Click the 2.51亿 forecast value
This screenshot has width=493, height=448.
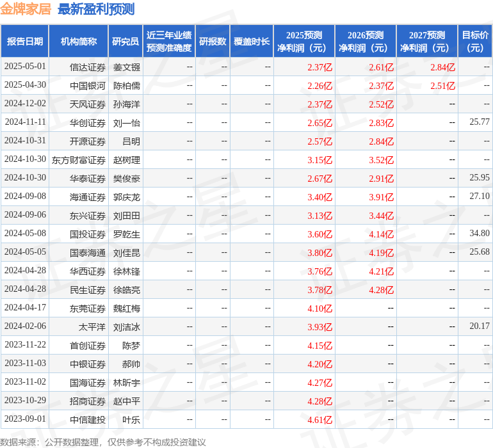(442, 86)
